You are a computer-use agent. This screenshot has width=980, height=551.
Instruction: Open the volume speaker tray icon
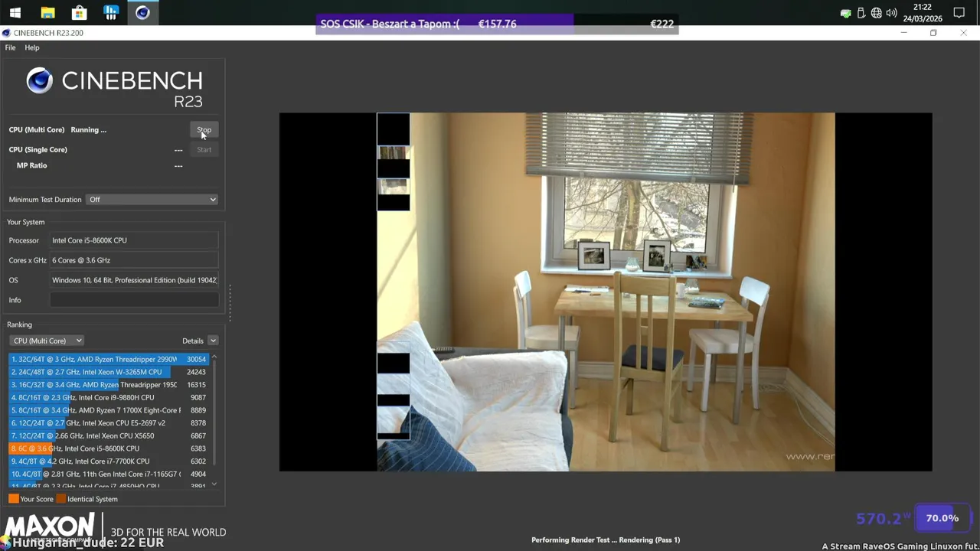891,13
